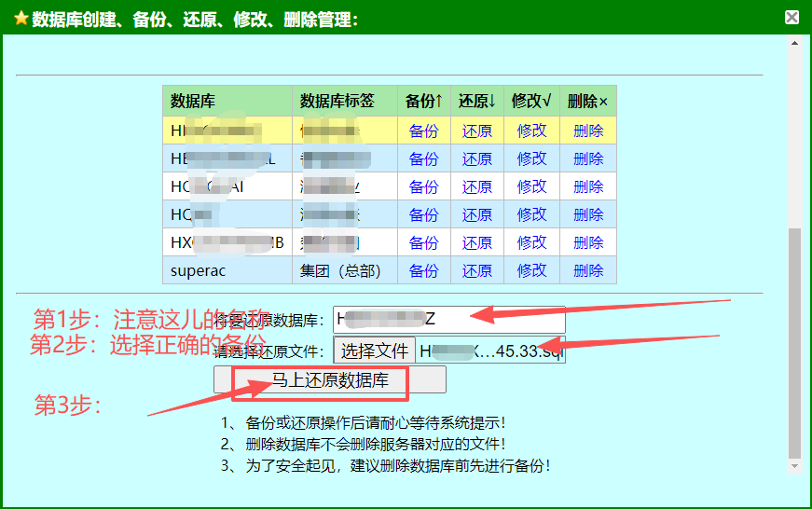Click scrollbar down arrow at bottom
The width and height of the screenshot is (812, 509).
pos(794,465)
